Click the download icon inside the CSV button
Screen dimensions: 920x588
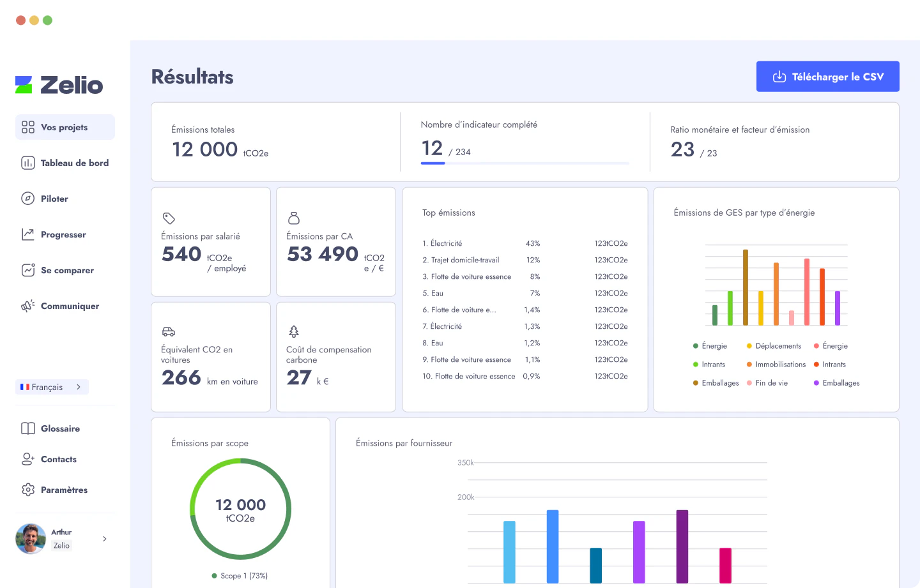tap(779, 76)
